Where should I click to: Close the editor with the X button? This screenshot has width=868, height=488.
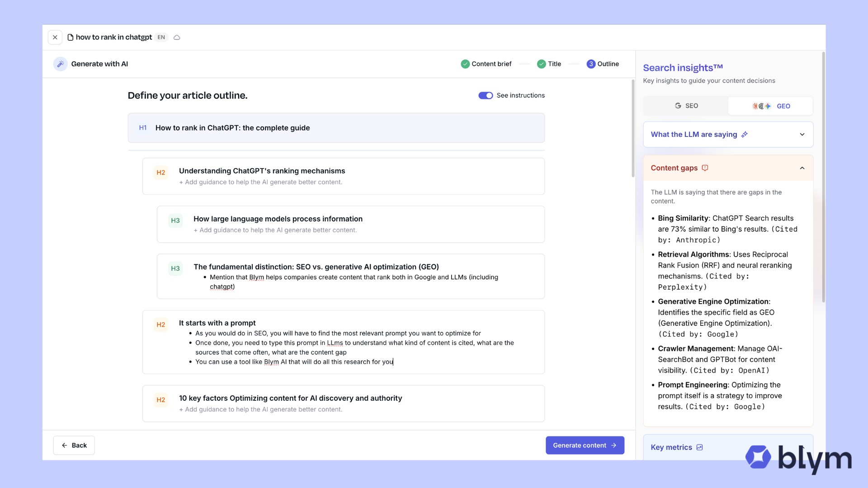click(55, 38)
